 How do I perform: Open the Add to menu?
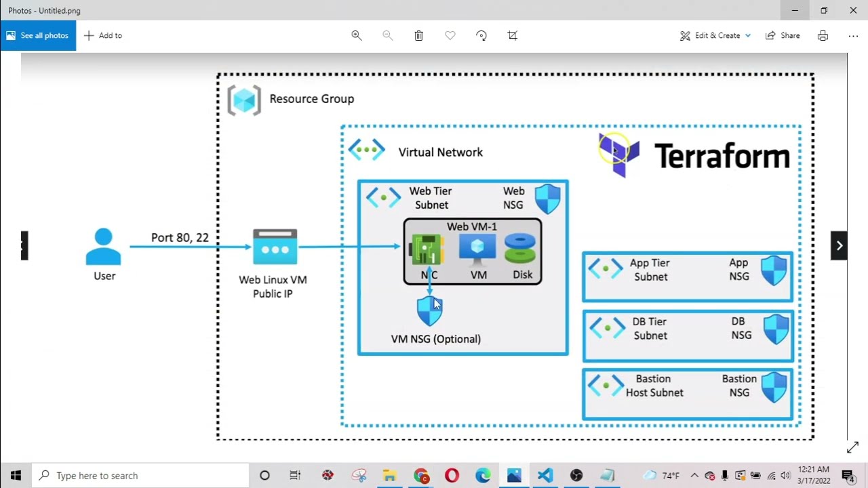coord(103,35)
